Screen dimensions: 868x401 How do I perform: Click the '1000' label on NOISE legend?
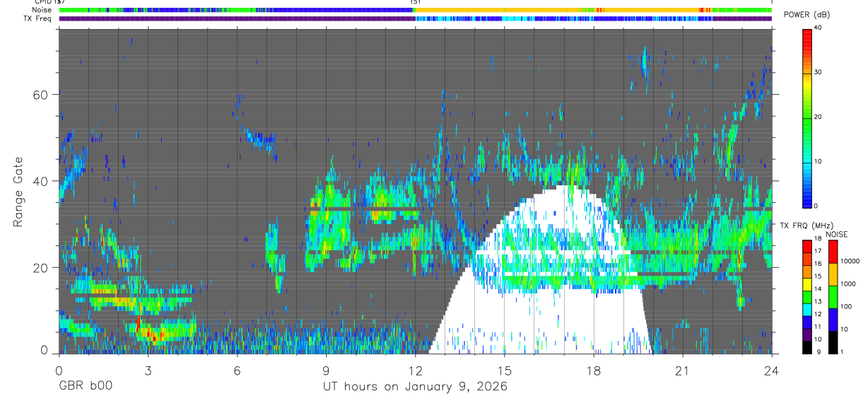pyautogui.click(x=848, y=284)
